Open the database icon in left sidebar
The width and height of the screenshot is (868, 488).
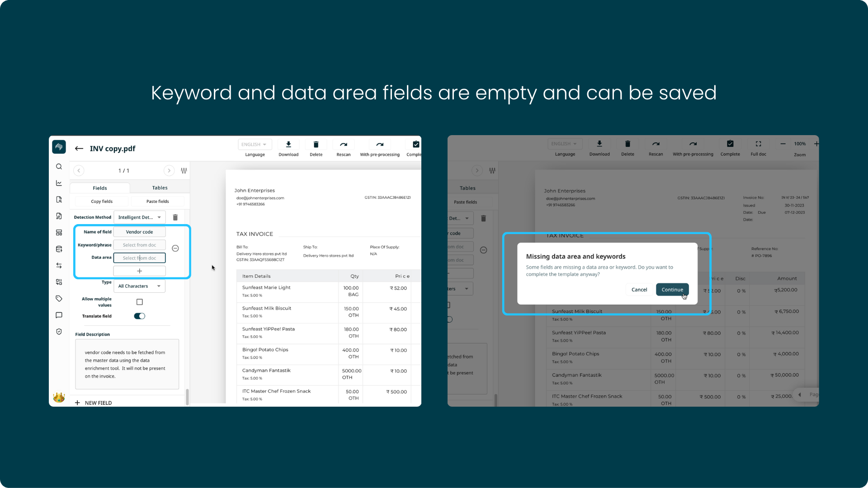[59, 249]
